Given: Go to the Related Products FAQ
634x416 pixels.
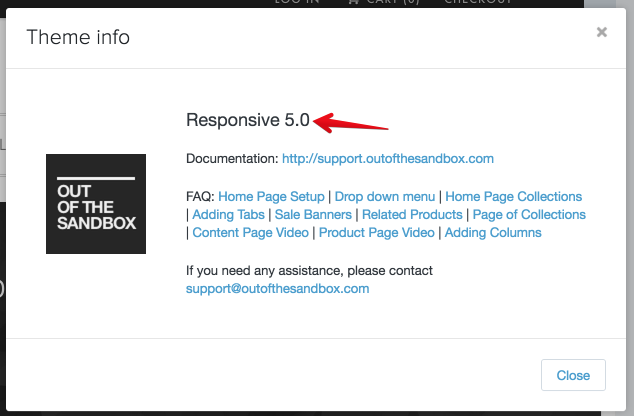Looking at the screenshot, I should (x=412, y=215).
